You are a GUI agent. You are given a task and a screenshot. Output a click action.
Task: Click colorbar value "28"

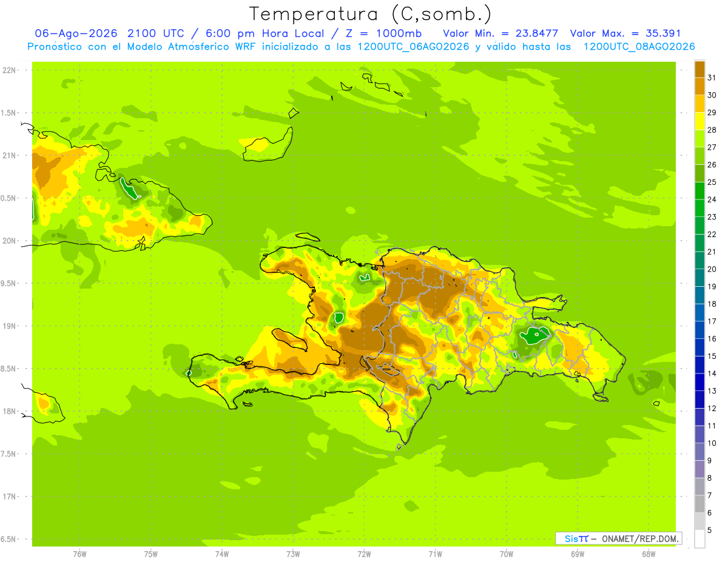712,130
